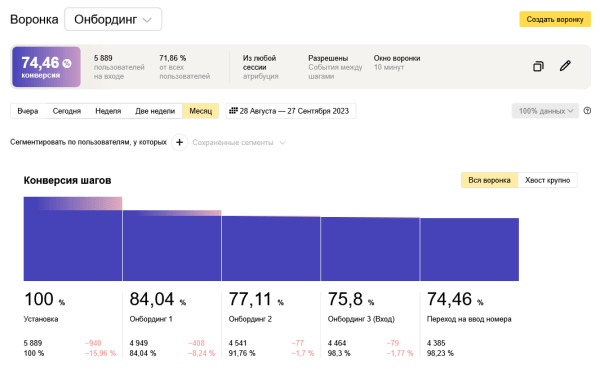
Task: Open the calendar icon in date range
Action: click(x=233, y=111)
